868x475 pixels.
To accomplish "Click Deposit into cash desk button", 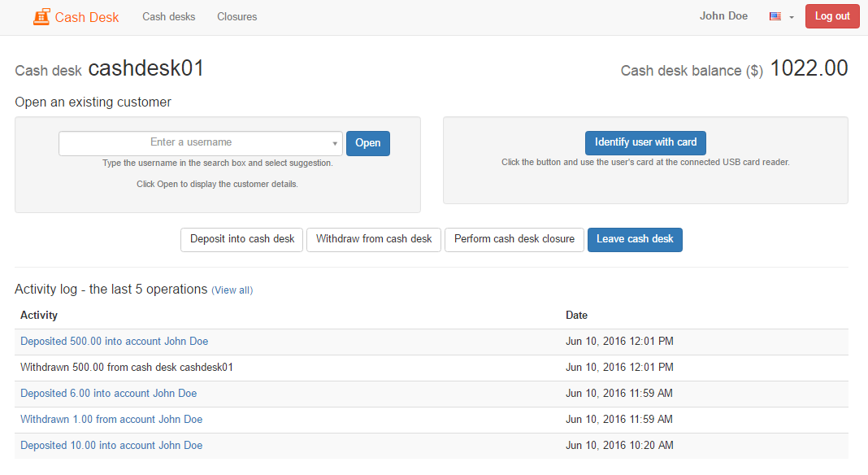I will coord(241,239).
